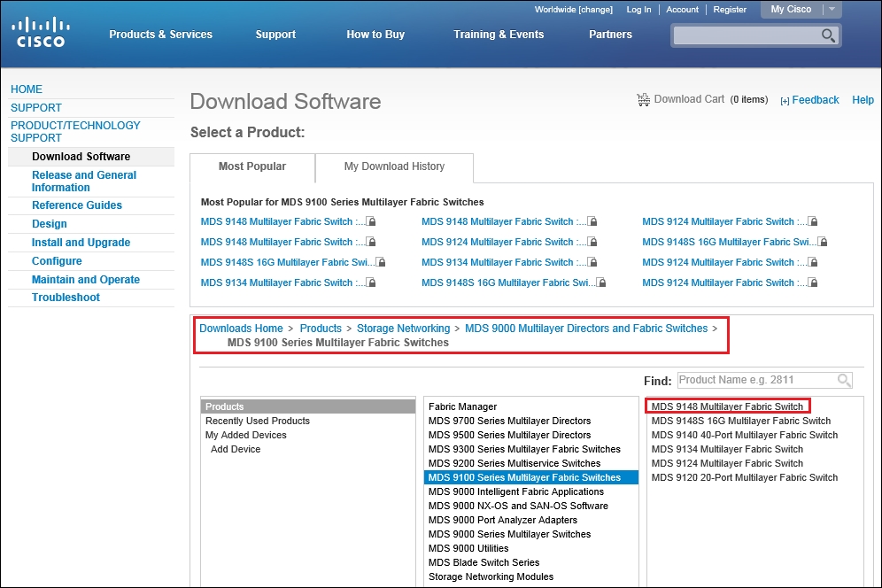Select My Added Devices
This screenshot has width=882, height=588.
click(x=246, y=435)
